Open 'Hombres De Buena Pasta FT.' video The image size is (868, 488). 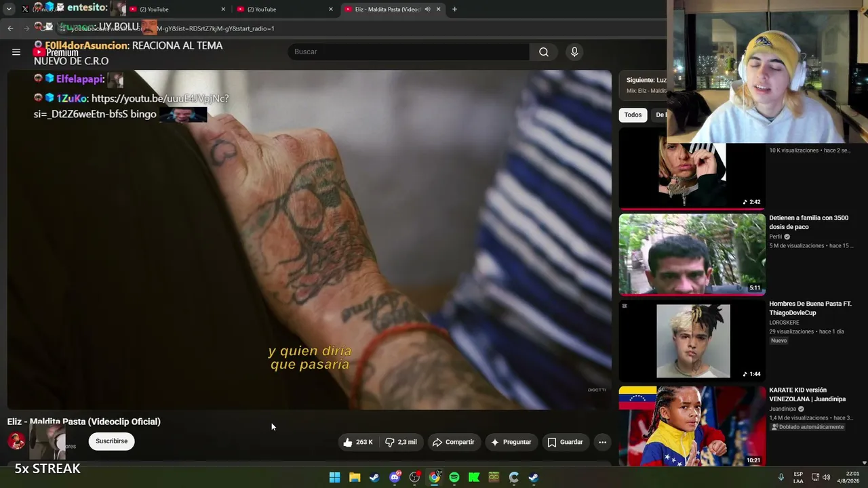pos(810,308)
